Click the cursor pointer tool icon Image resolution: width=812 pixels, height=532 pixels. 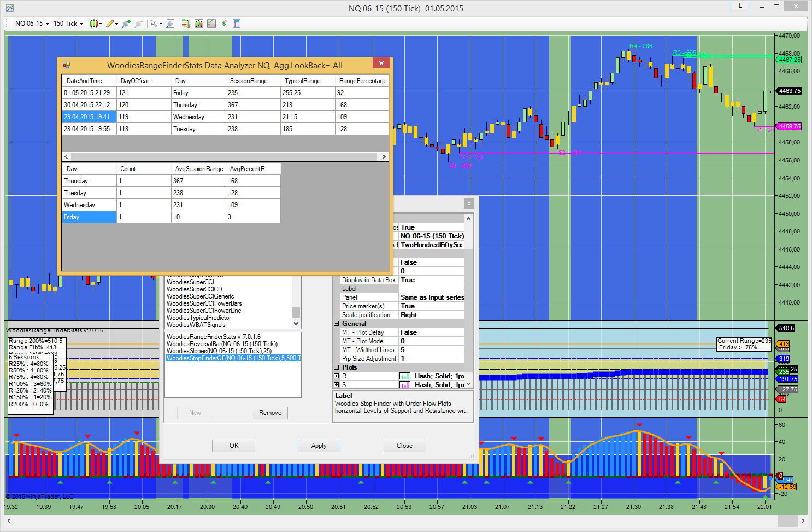point(155,24)
